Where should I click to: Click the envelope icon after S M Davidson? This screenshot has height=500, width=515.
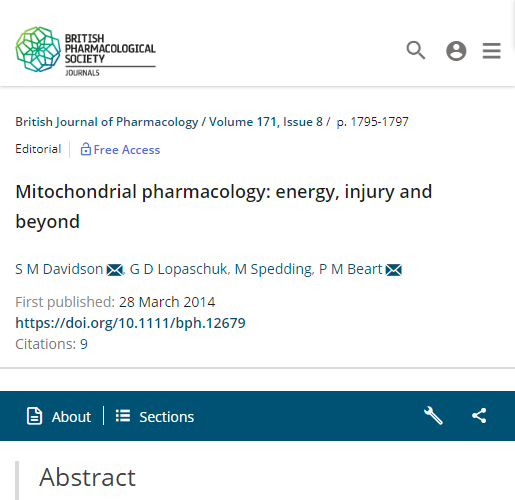click(x=114, y=270)
